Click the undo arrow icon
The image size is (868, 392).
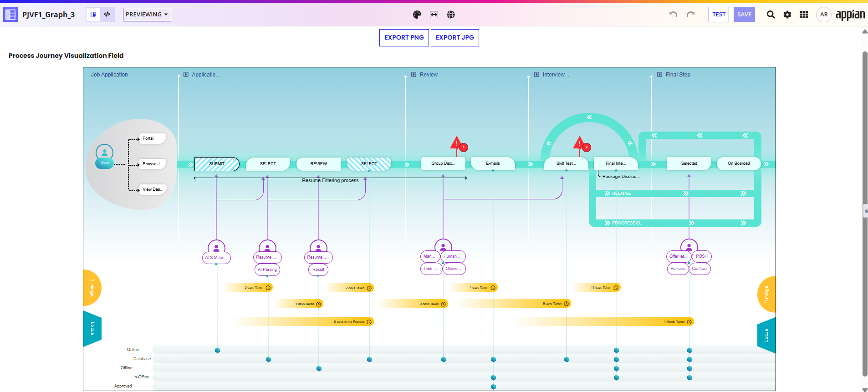click(673, 15)
